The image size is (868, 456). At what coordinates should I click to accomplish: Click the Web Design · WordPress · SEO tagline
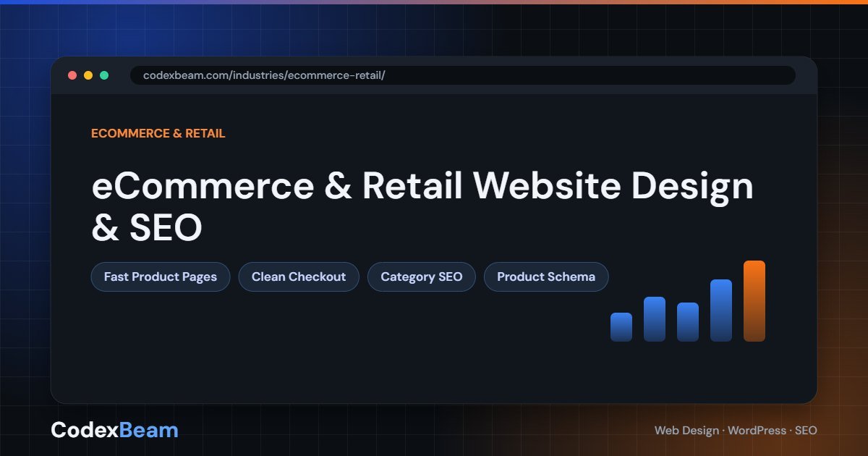click(x=736, y=430)
